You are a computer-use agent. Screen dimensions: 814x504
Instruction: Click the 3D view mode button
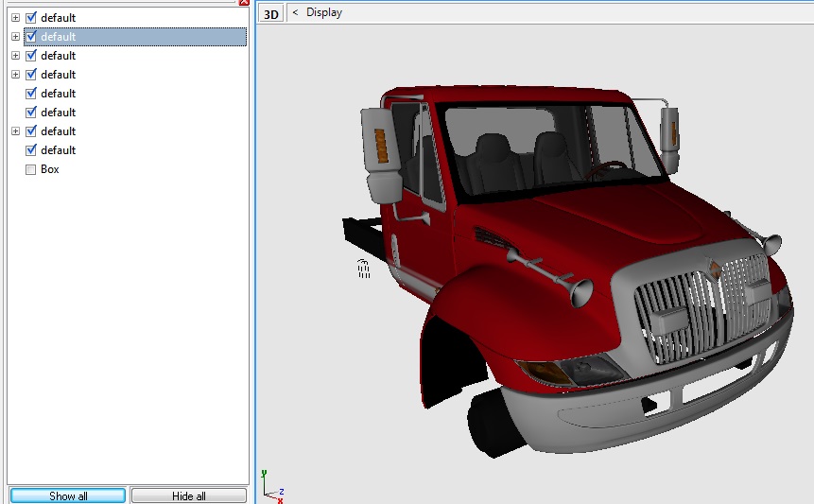point(271,13)
